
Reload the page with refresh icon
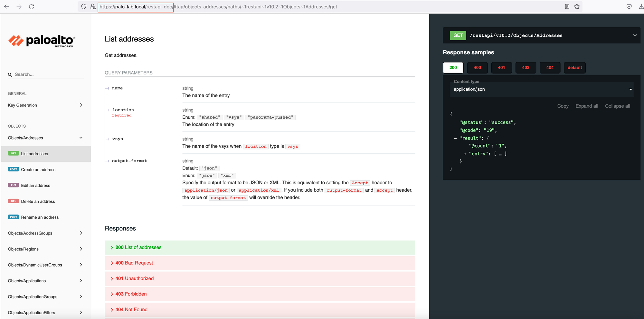[32, 6]
